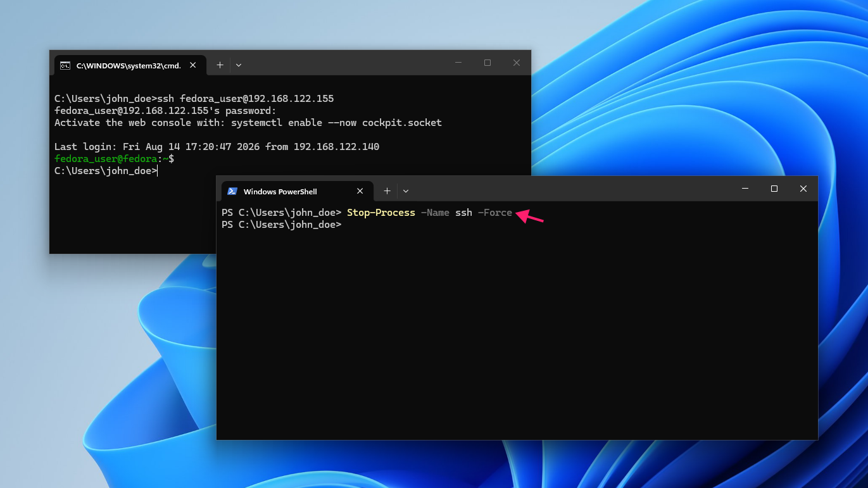Close the Windows PowerShell tab

360,191
